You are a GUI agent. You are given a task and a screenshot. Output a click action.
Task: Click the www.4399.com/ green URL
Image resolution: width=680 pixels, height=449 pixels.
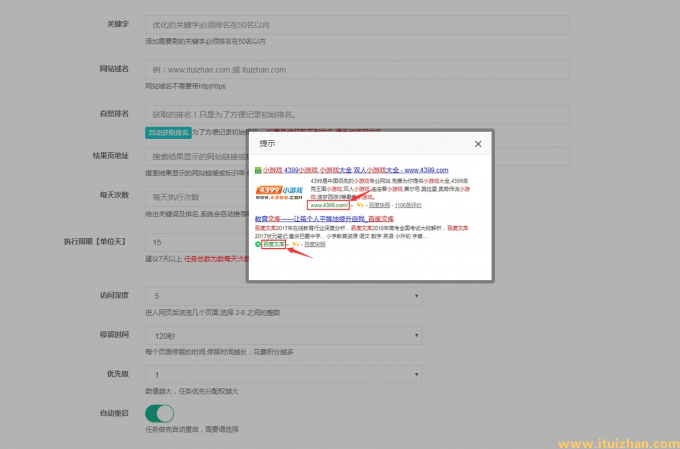click(x=328, y=205)
